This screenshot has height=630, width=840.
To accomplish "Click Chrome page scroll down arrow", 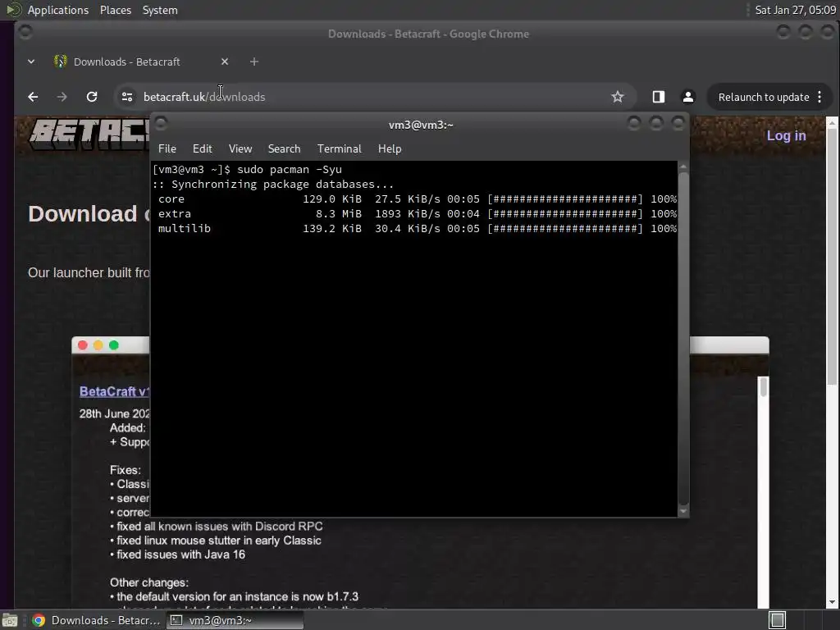I will (x=832, y=603).
